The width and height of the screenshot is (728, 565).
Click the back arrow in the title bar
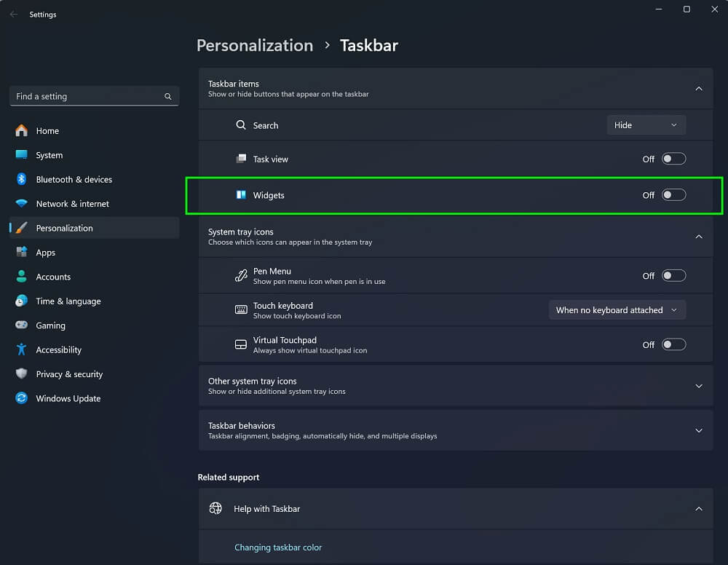(13, 15)
